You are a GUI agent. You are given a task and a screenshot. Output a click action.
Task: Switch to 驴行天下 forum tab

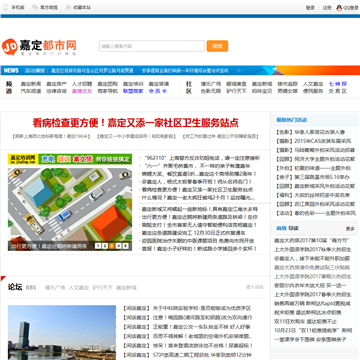pyautogui.click(x=102, y=288)
